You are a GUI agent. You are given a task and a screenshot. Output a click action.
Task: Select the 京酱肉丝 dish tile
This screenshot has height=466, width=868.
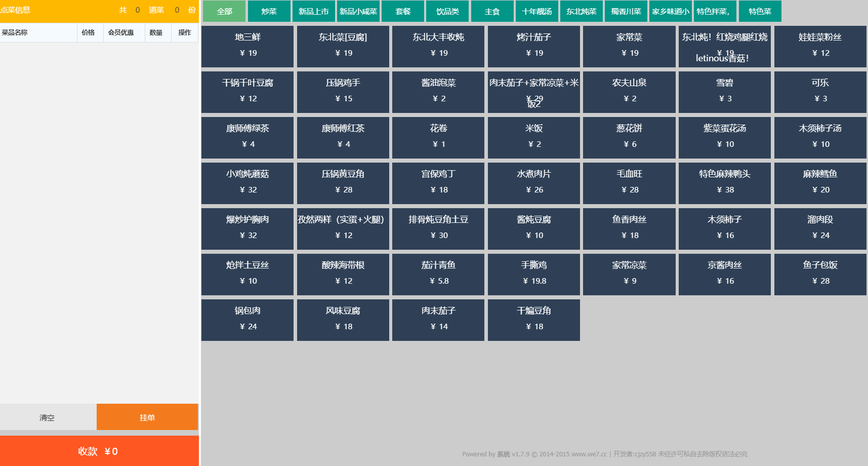click(724, 274)
